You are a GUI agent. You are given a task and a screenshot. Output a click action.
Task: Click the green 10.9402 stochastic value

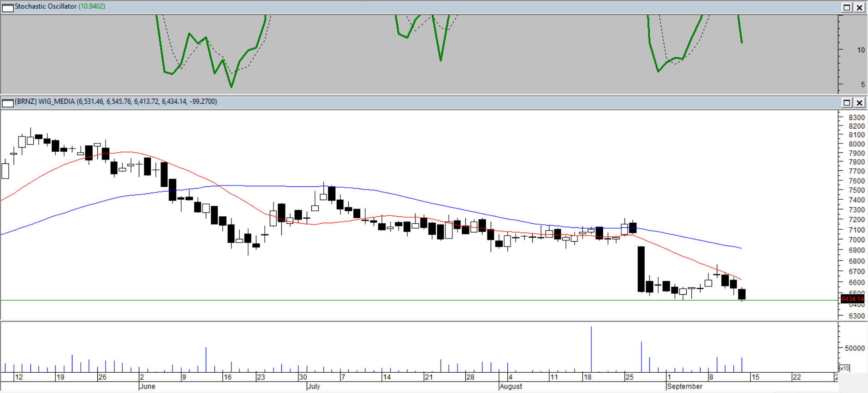tap(92, 6)
